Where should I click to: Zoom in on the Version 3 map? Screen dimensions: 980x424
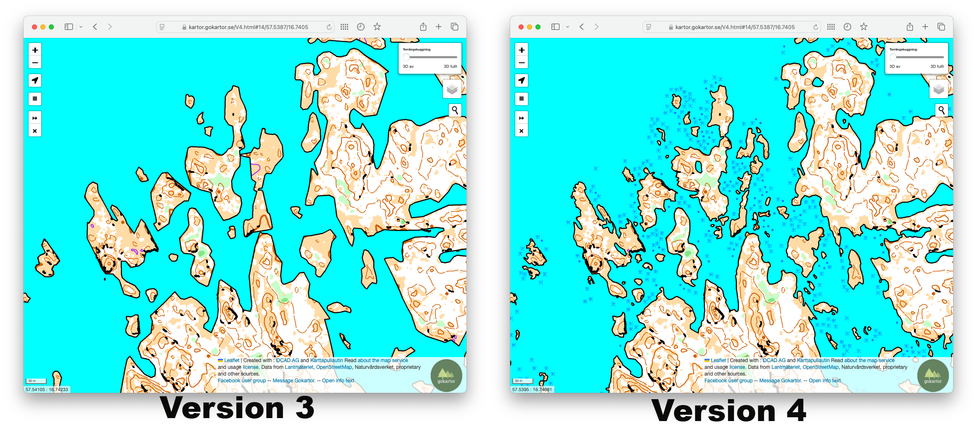(x=35, y=50)
